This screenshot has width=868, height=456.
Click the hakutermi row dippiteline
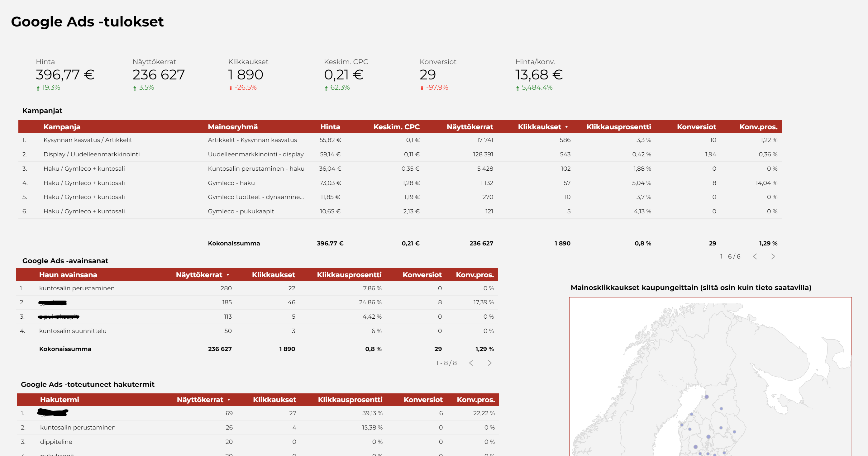pyautogui.click(x=56, y=442)
